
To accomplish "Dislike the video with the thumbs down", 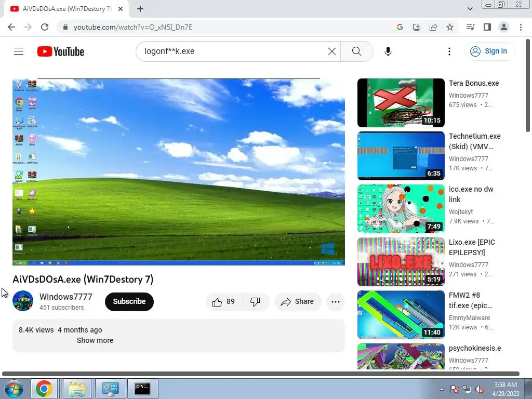I will coord(255,302).
